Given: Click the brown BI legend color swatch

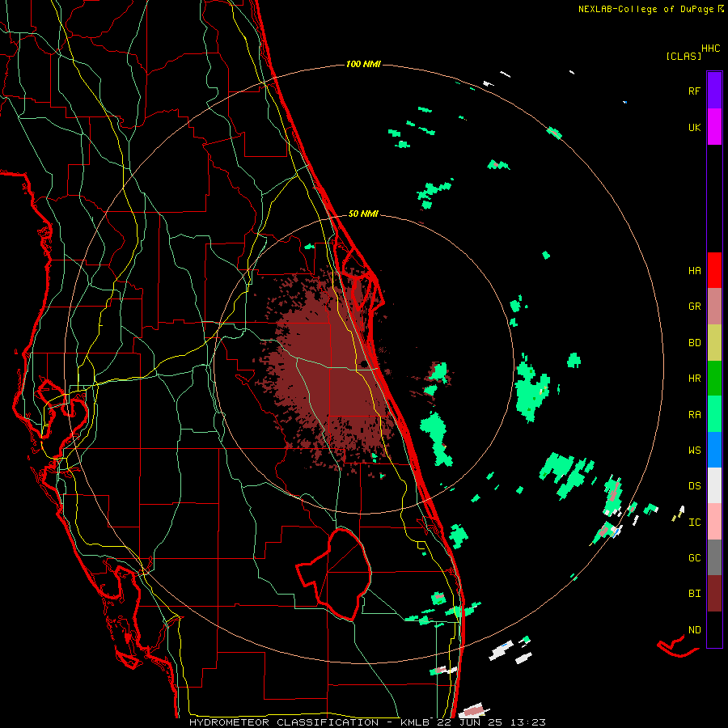Looking at the screenshot, I should 714,594.
